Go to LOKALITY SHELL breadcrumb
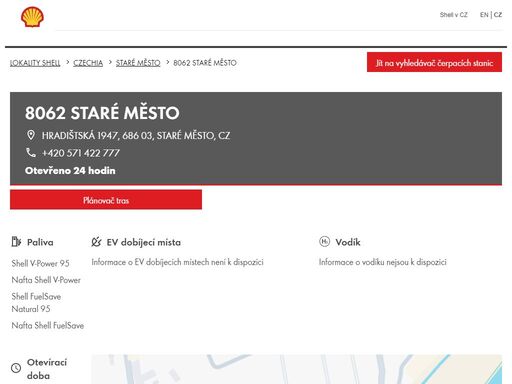Viewport: 512px width, 384px height. (35, 63)
